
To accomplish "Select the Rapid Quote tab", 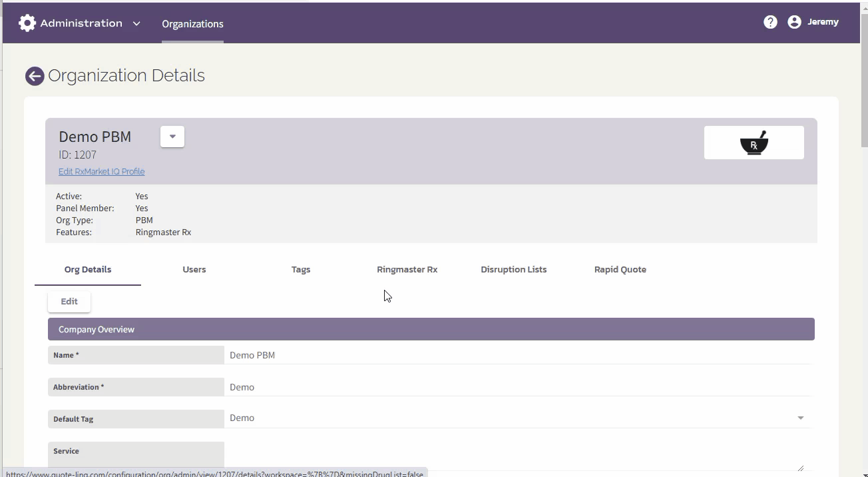I will point(620,269).
